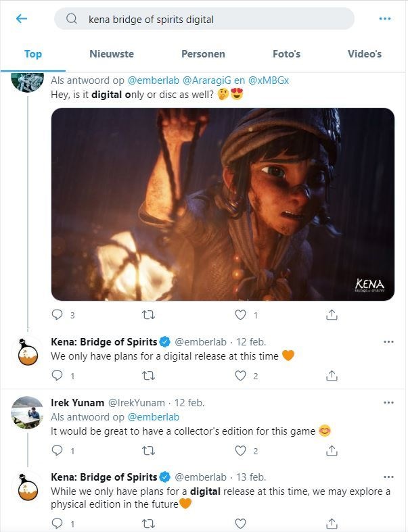Click the search magnifier icon
This screenshot has width=408, height=532.
pyautogui.click(x=72, y=19)
